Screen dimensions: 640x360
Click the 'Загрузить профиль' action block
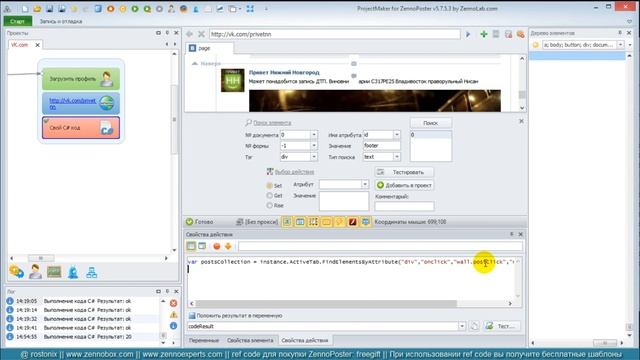[81, 79]
